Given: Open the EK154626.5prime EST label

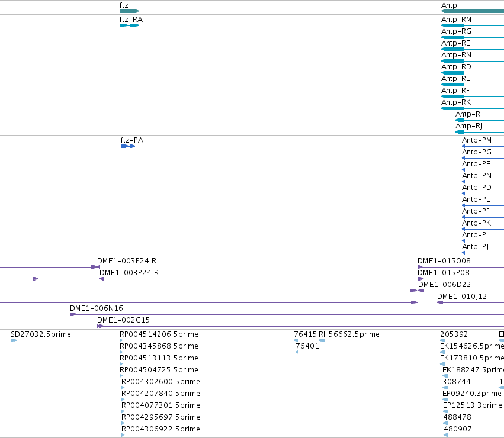Looking at the screenshot, I should click(472, 346).
